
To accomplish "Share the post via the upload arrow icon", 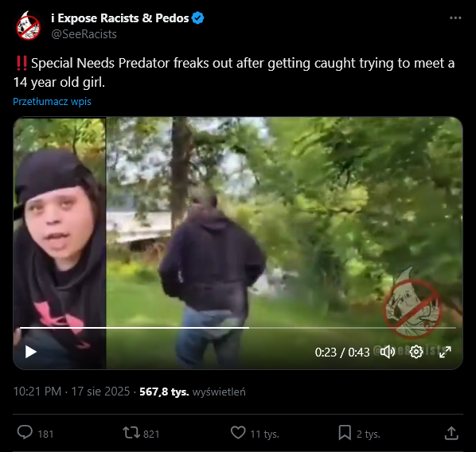I will pyautogui.click(x=451, y=433).
